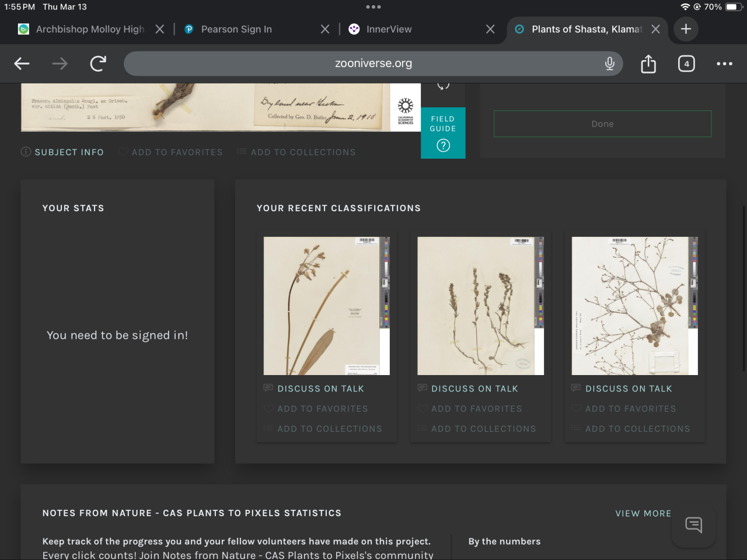
Task: Open the Field Guide panel
Action: (443, 133)
